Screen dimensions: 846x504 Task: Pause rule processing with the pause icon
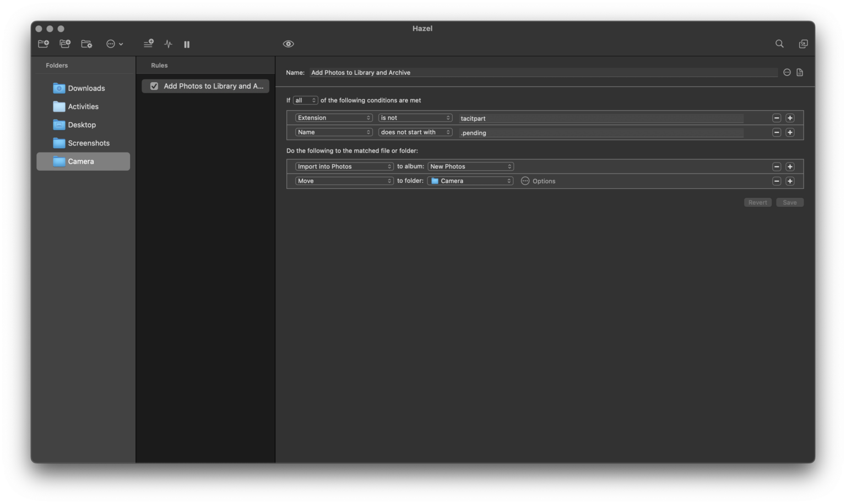click(x=186, y=44)
